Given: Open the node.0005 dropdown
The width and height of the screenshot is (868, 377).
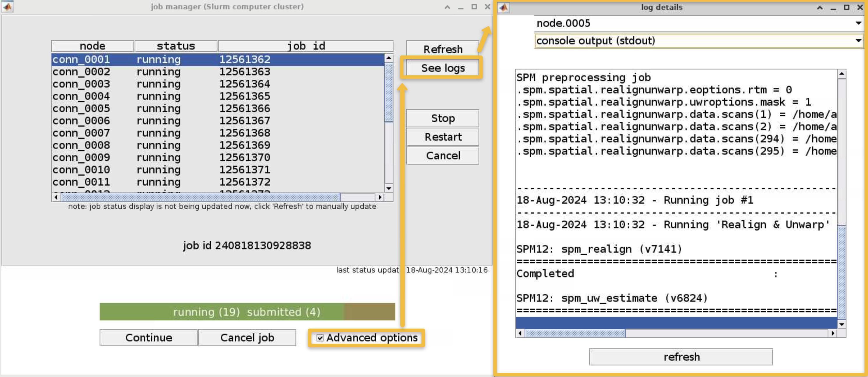Looking at the screenshot, I should click(698, 23).
